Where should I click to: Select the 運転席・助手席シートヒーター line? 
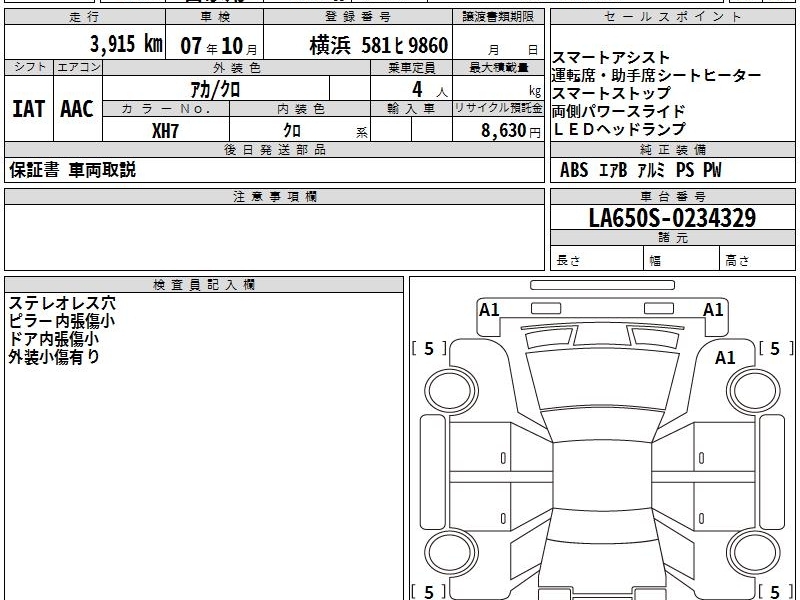pyautogui.click(x=656, y=76)
